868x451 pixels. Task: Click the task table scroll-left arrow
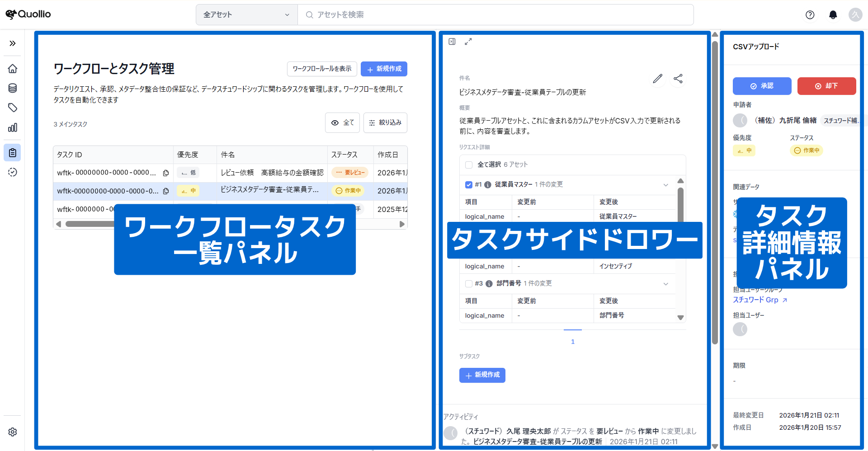pos(58,224)
